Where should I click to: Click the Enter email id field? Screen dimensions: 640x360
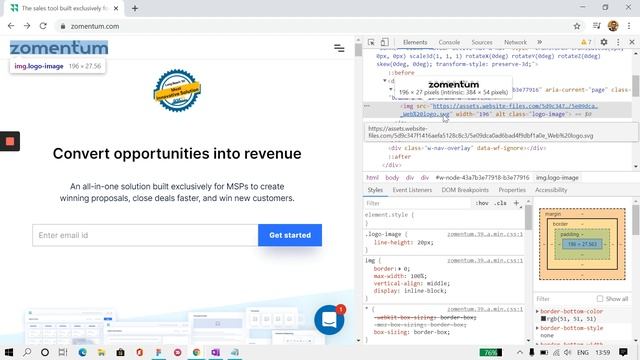click(x=145, y=235)
